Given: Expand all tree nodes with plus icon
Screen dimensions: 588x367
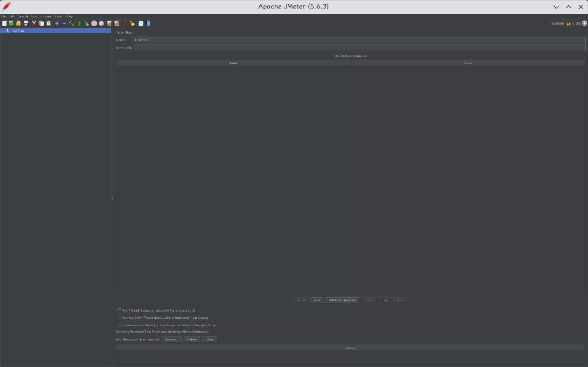Looking at the screenshot, I should point(57,23).
